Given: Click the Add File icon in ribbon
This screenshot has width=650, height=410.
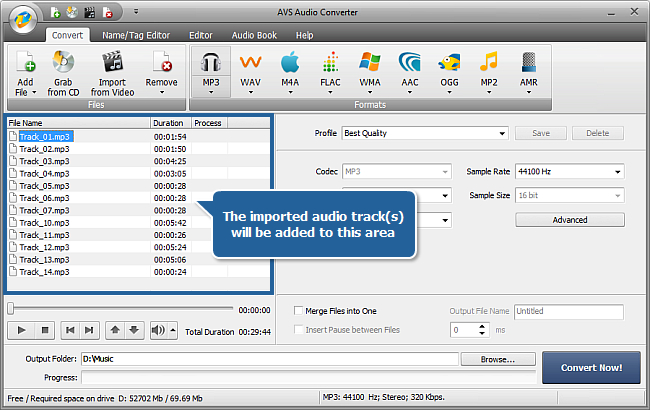Looking at the screenshot, I should click(26, 62).
